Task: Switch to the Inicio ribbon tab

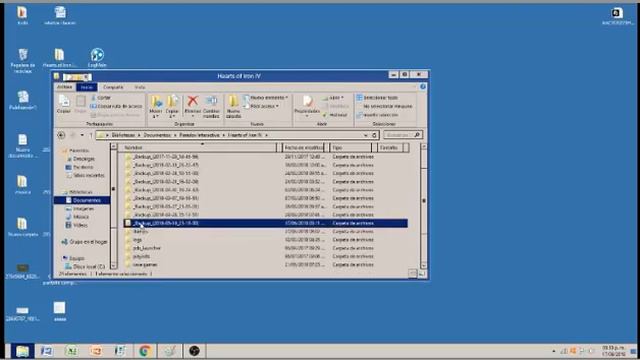Action: click(87, 87)
